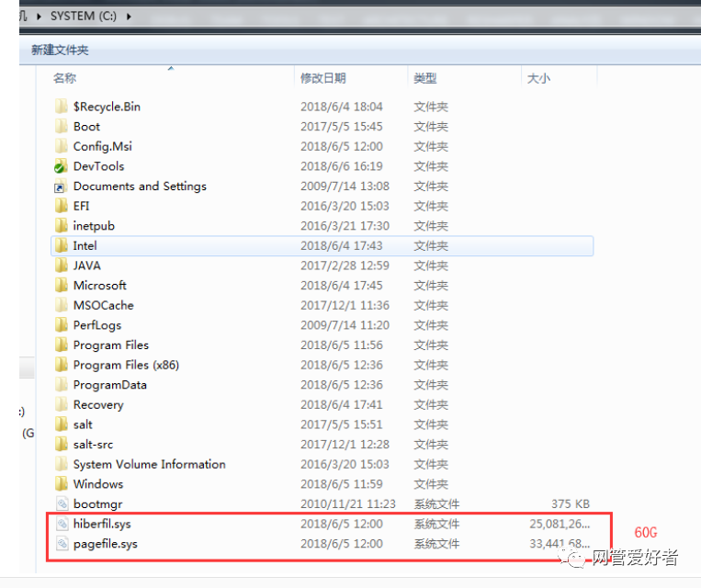This screenshot has height=588, width=701.
Task: Select SYSTEM (C:) in the address bar
Action: point(84,17)
